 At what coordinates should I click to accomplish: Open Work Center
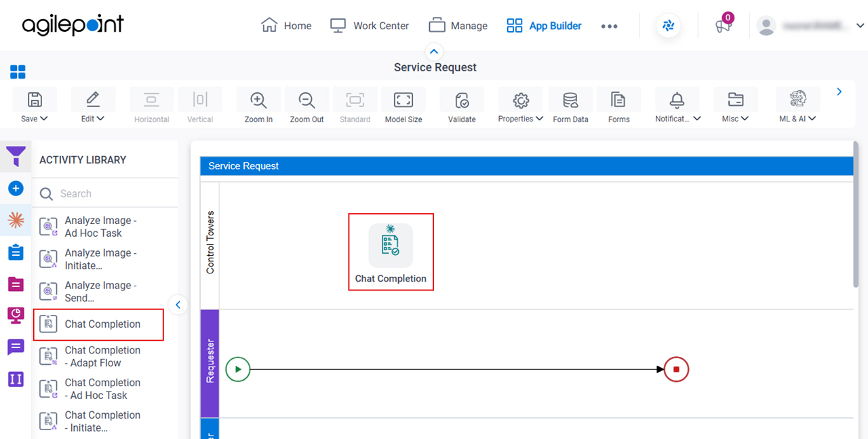(x=369, y=26)
